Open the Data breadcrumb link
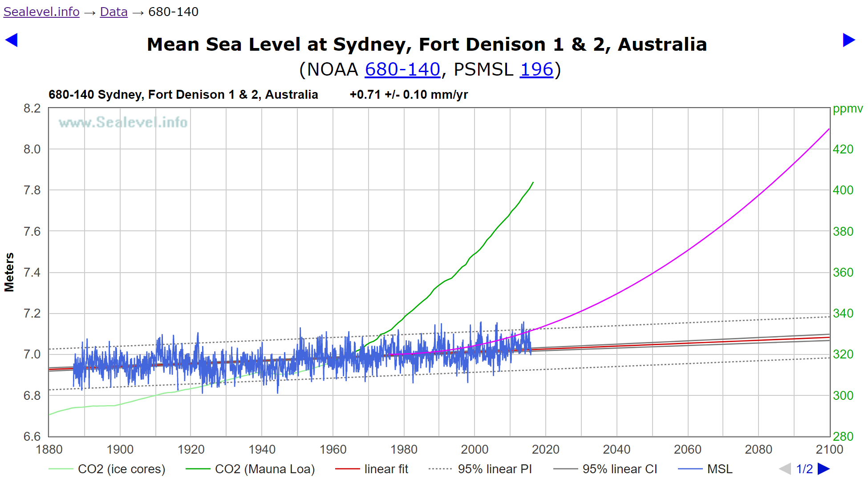 point(114,12)
